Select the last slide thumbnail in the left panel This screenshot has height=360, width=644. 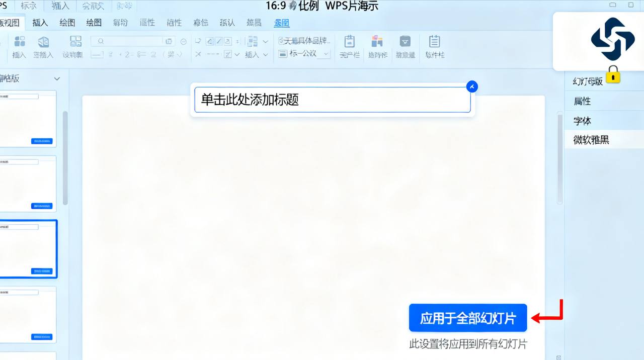pos(29,315)
